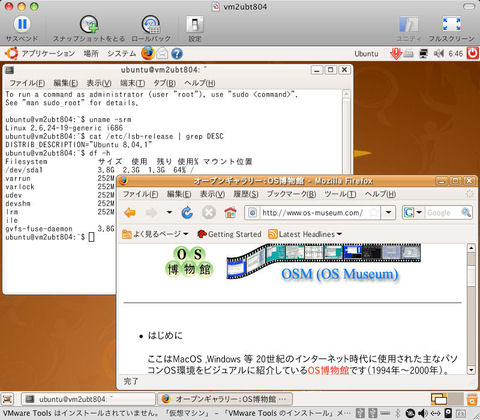Open VMware settings (設定) icon
This screenshot has height=420, width=480.
point(194,25)
